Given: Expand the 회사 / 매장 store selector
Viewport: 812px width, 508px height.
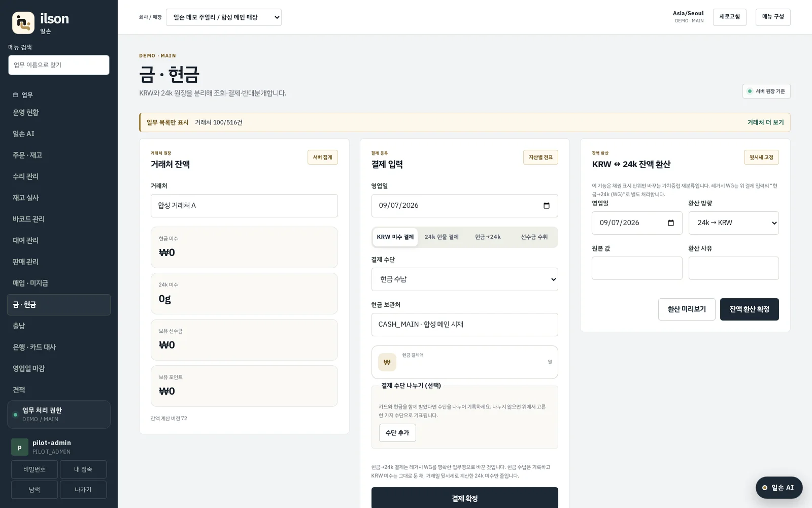Looking at the screenshot, I should 224,17.
